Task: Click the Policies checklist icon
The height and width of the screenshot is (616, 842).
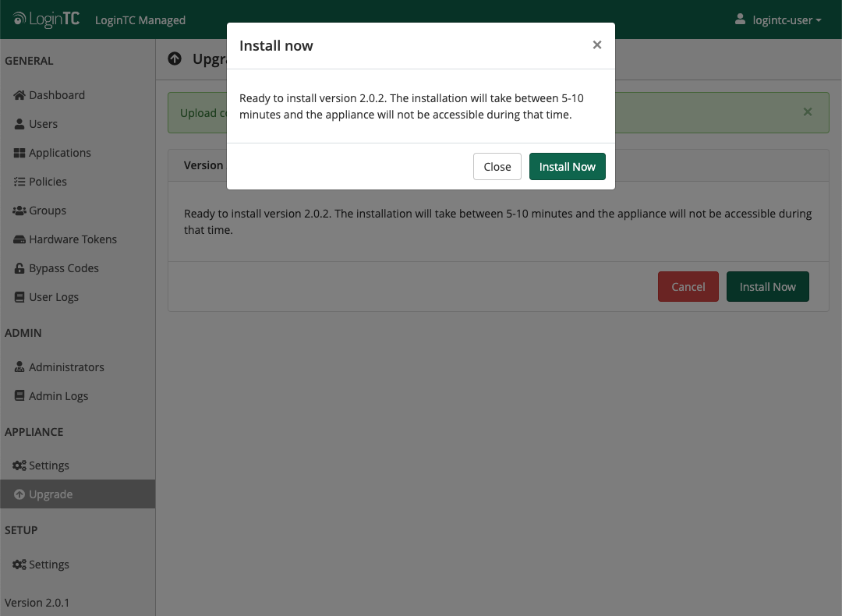Action: coord(19,182)
